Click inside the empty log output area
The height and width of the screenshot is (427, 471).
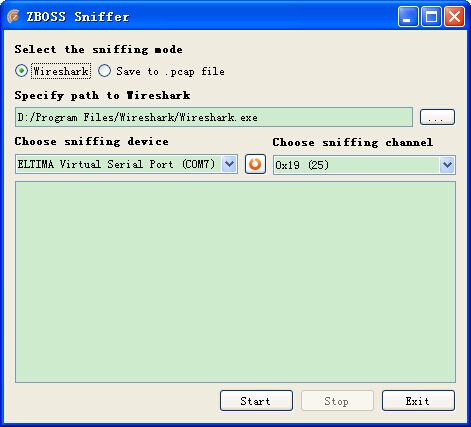pyautogui.click(x=235, y=282)
